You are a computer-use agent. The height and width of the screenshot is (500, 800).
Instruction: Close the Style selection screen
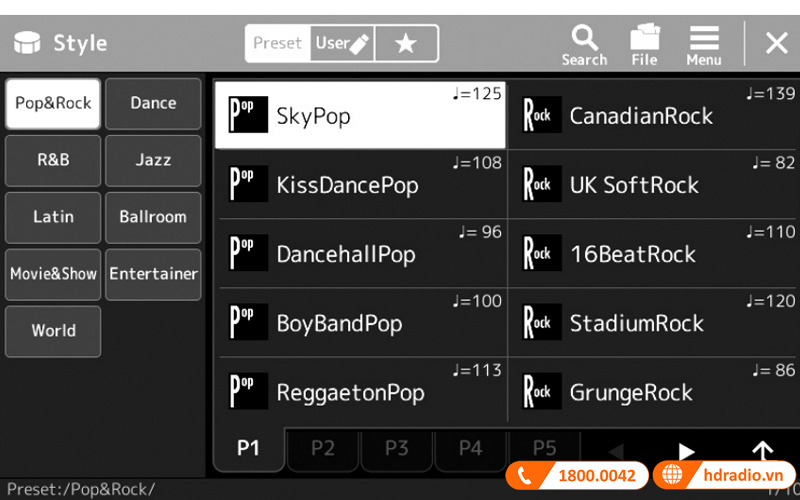click(x=776, y=44)
